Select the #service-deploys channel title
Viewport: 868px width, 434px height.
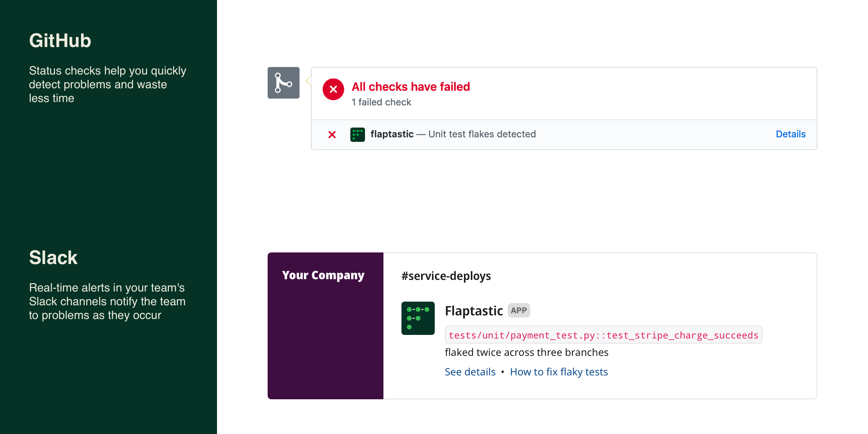point(446,276)
